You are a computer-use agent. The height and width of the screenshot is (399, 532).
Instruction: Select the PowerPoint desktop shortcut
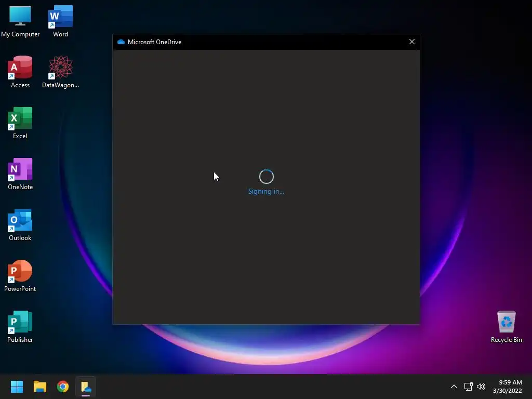(20, 275)
